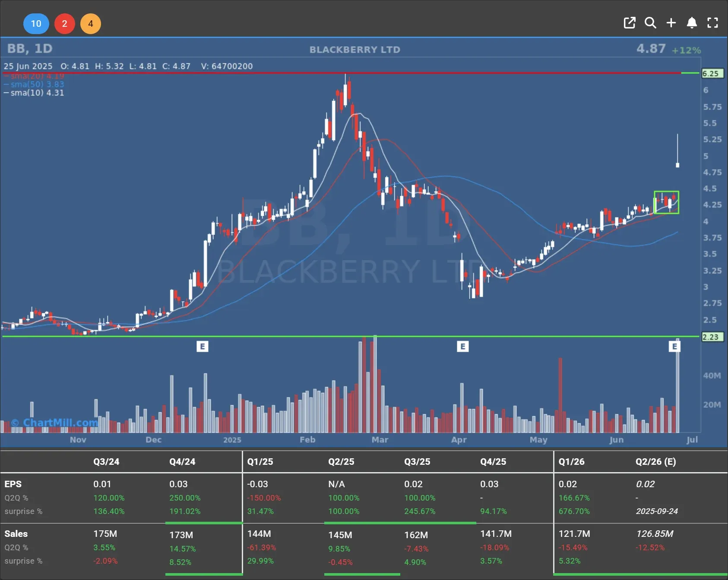Click the BB, 1D ticker label
The height and width of the screenshot is (580, 728).
point(30,48)
